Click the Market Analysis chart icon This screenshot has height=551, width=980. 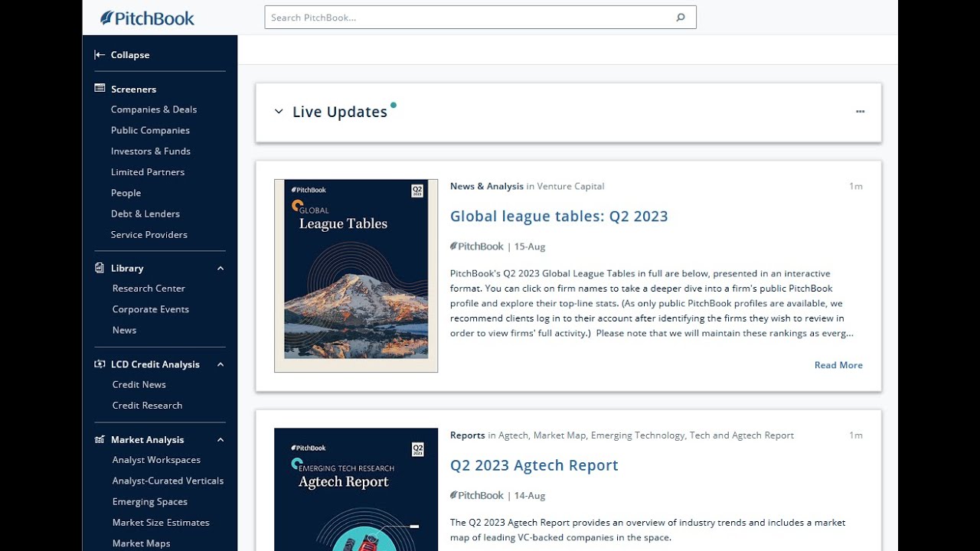[100, 439]
